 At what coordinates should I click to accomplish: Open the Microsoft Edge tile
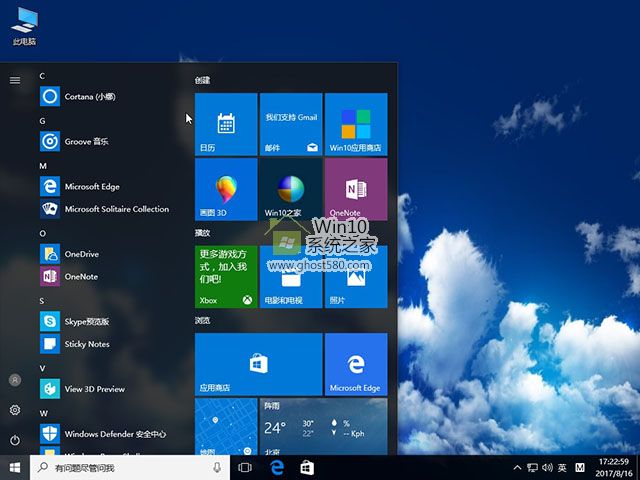(356, 364)
